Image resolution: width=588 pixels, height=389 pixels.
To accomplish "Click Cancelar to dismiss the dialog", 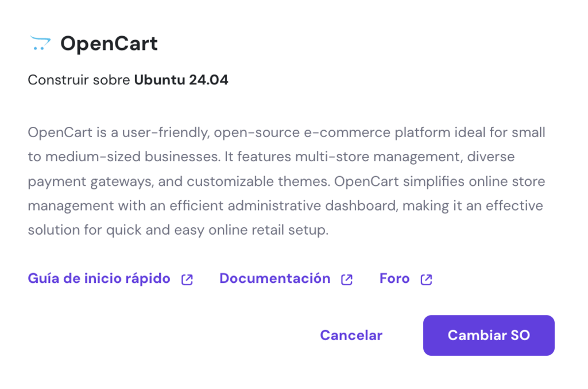I will click(351, 335).
